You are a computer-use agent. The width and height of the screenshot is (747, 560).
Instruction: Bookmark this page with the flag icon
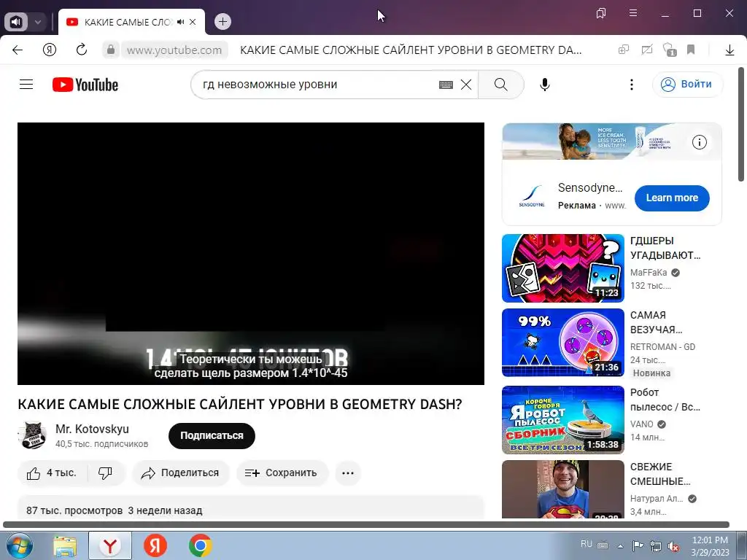tap(691, 50)
